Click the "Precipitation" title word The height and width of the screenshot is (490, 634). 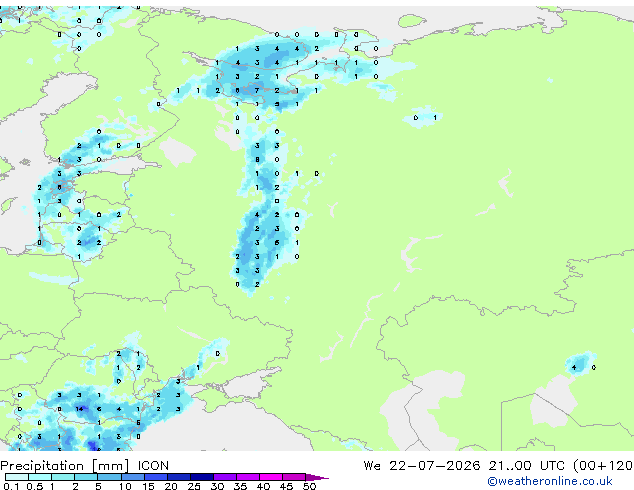point(42,466)
